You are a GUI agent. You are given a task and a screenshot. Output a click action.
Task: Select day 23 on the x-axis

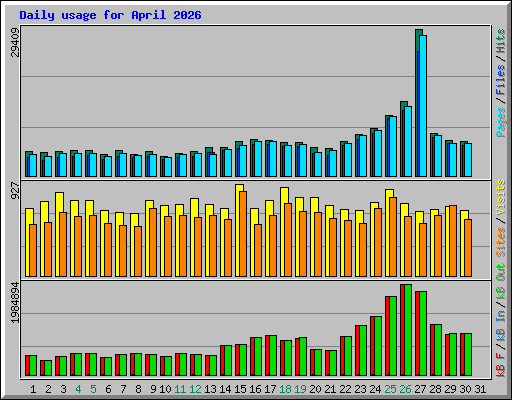[360, 389]
